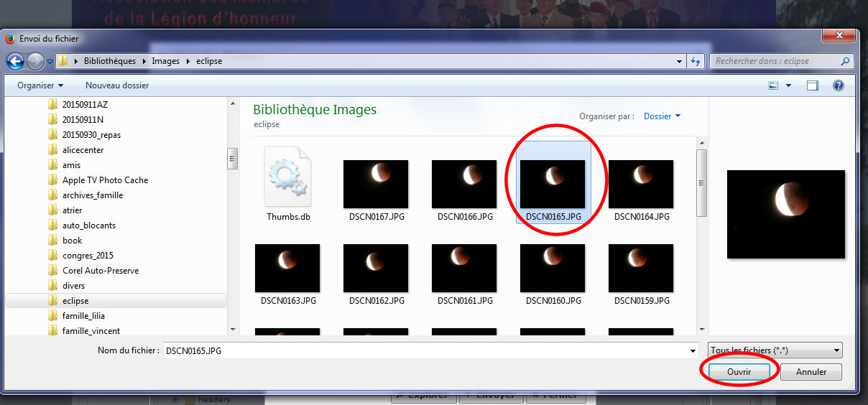Select thumbnail DSCN0159.JPG
Screen dimensions: 868x405
[x=641, y=268]
